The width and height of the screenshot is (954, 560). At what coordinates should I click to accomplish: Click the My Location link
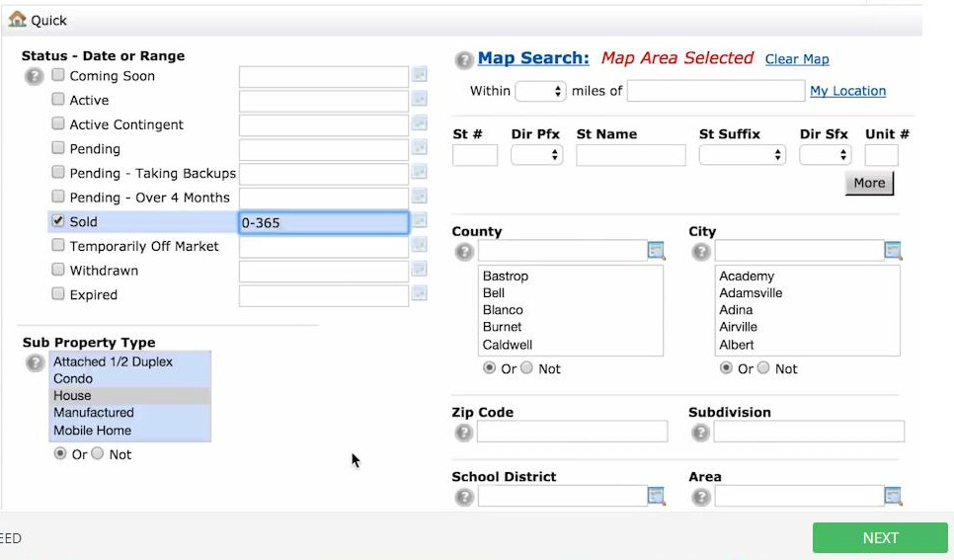point(847,91)
